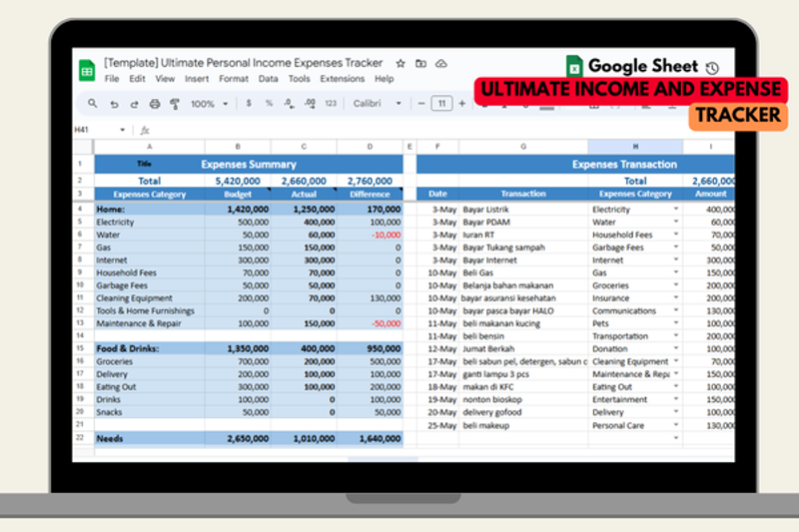The height and width of the screenshot is (532, 799).
Task: Format as currency with dollar icon
Action: pyautogui.click(x=249, y=104)
